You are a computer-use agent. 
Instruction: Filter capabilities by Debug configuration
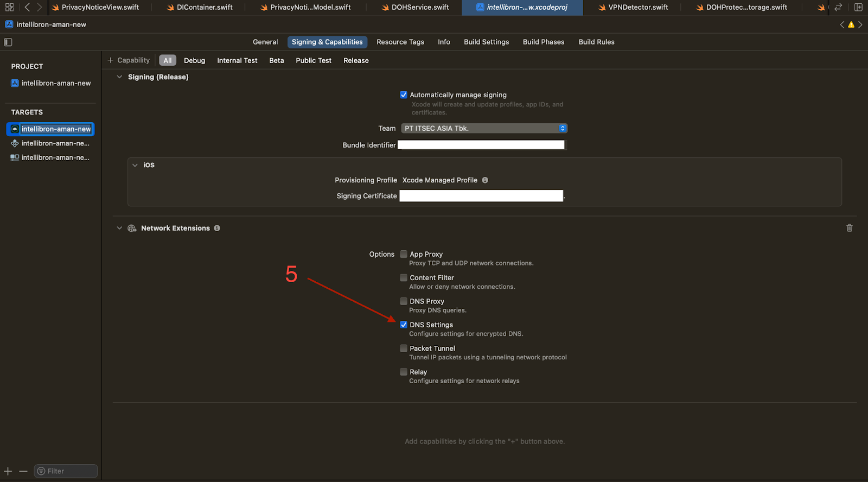194,60
